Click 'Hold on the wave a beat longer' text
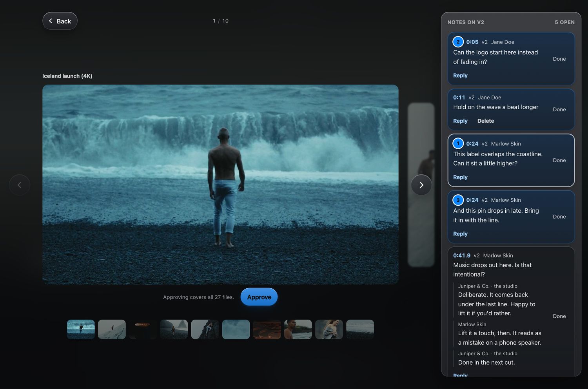588x389 pixels. pyautogui.click(x=495, y=107)
